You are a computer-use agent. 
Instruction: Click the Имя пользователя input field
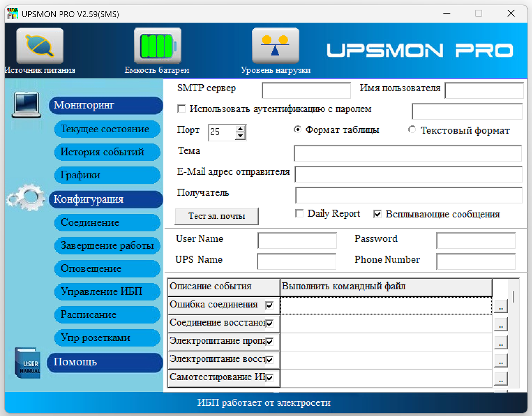tap(484, 90)
